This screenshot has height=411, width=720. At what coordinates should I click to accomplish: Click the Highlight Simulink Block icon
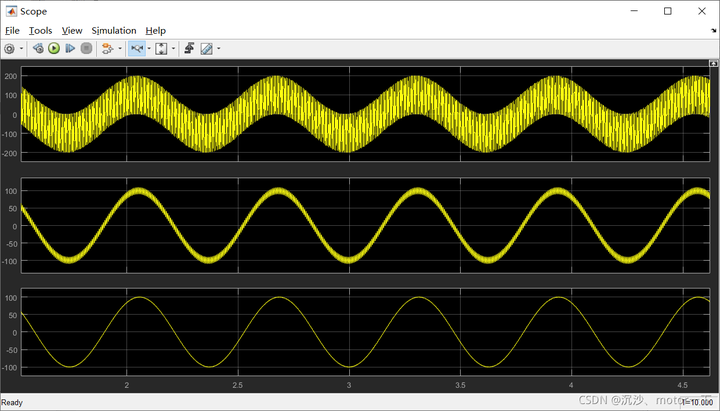coord(107,48)
